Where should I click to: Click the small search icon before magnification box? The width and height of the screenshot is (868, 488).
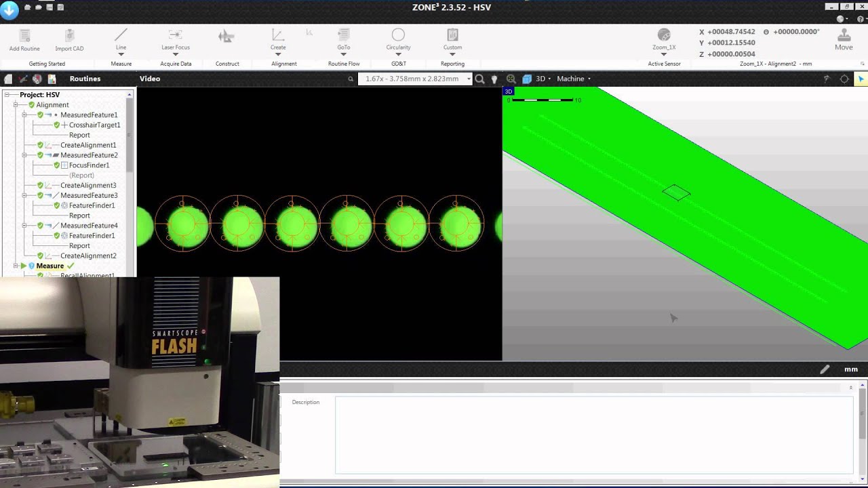[x=351, y=79]
